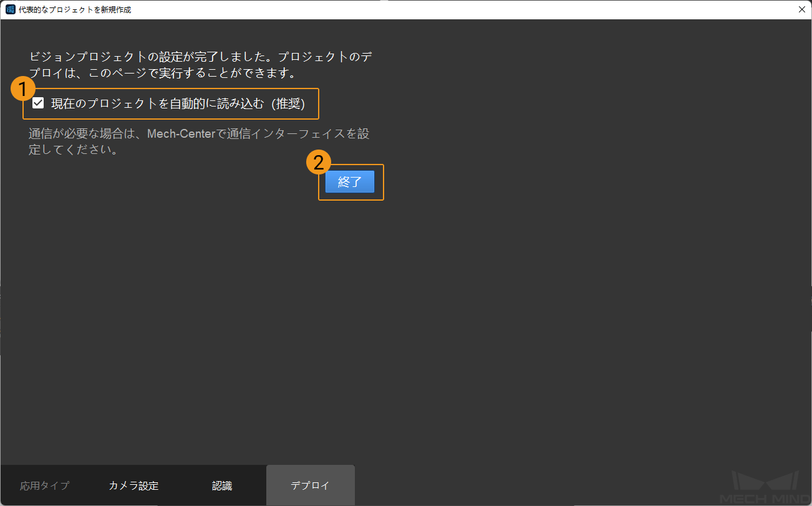Image resolution: width=812 pixels, height=506 pixels.
Task: Select the デプロイ tab
Action: pos(311,485)
